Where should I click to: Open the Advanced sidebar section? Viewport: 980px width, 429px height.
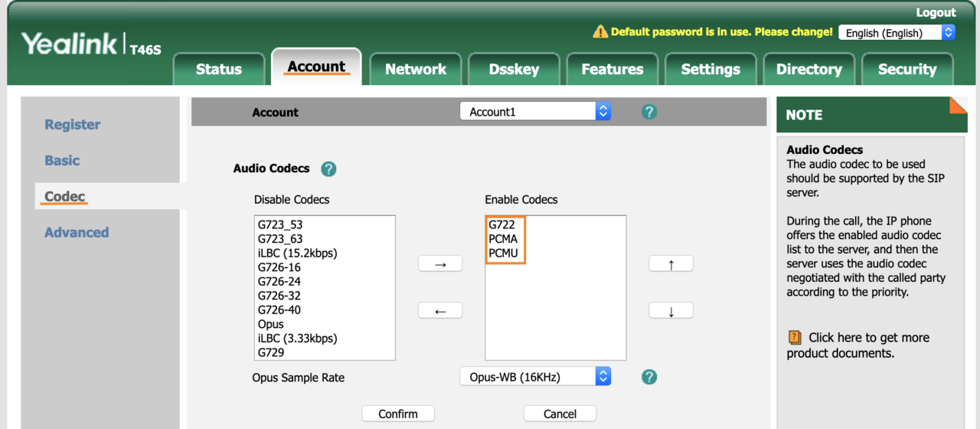(77, 232)
